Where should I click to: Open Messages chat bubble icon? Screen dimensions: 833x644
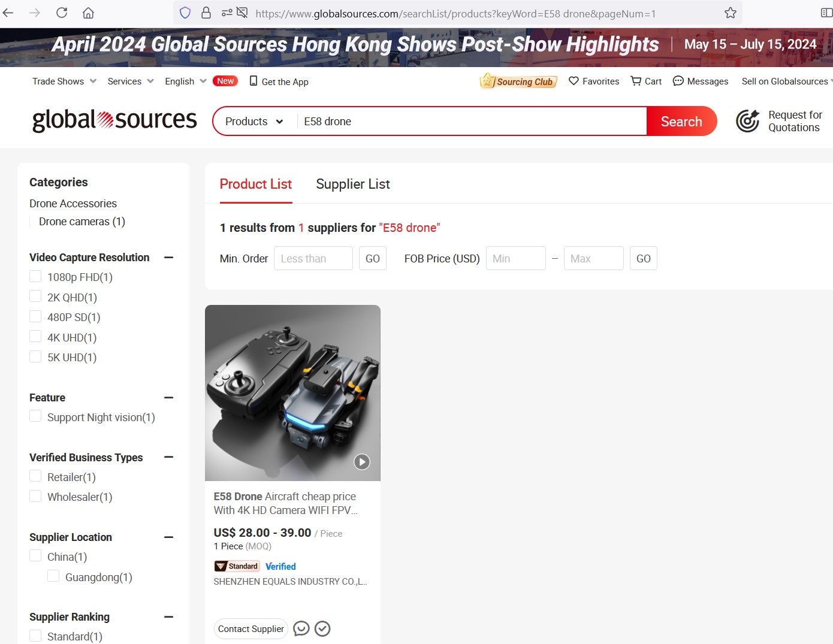678,81
